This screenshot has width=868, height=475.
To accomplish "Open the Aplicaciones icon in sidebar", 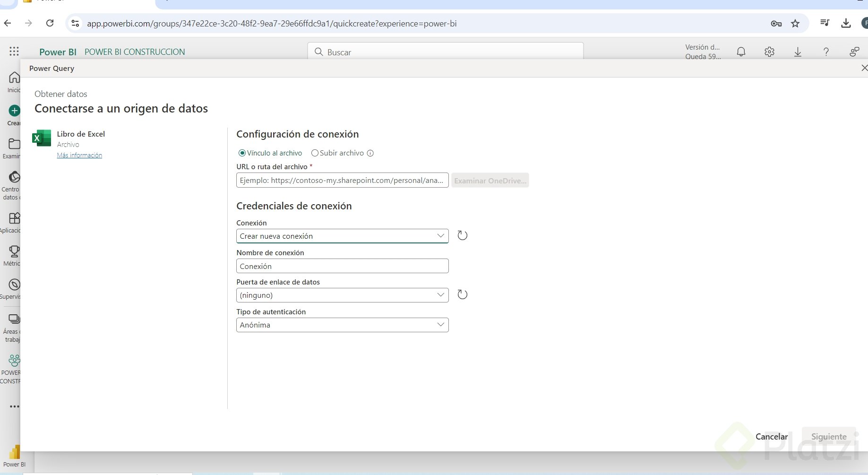I will tap(15, 218).
